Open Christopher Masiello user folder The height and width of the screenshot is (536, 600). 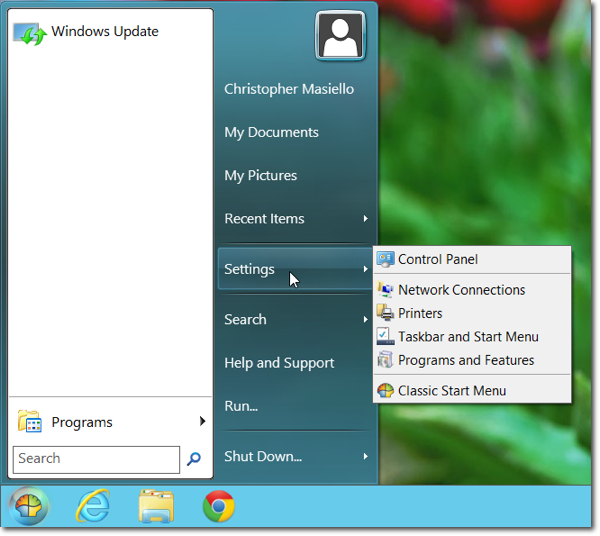tap(289, 89)
